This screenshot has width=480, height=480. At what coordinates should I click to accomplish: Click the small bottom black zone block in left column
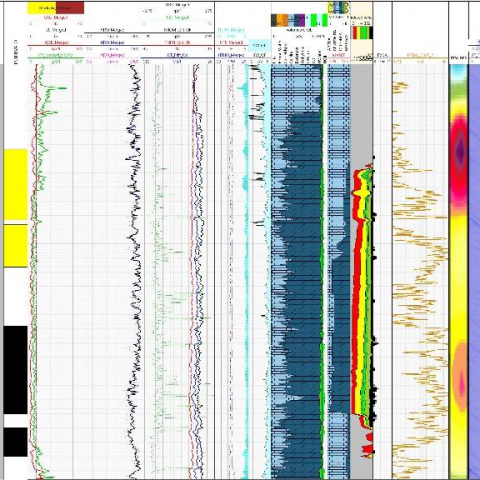16,442
